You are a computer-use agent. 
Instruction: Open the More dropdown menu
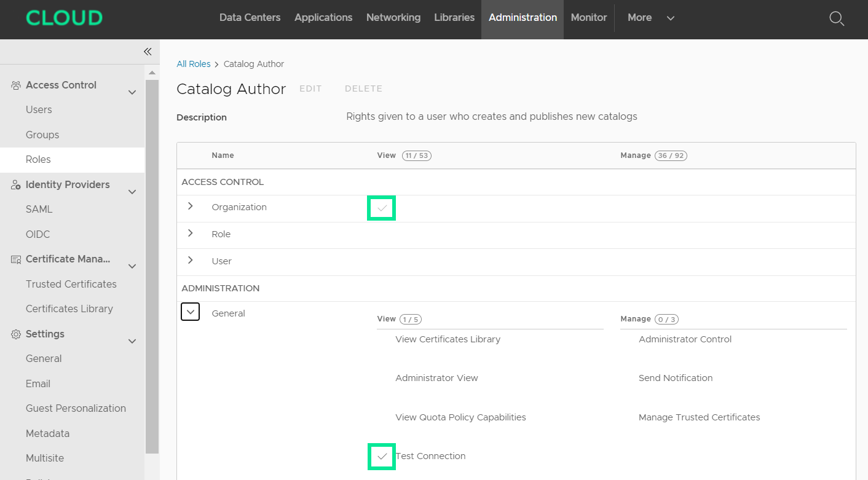651,18
